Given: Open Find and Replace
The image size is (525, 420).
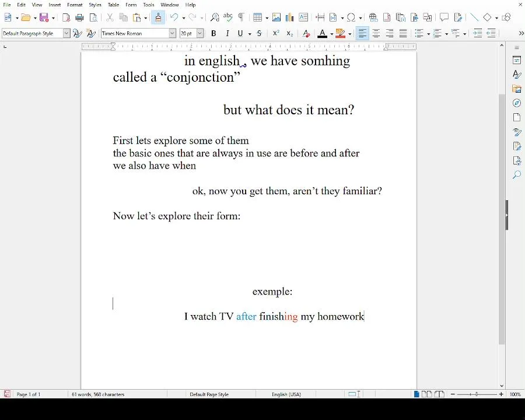Looking at the screenshot, I should (x=215, y=17).
